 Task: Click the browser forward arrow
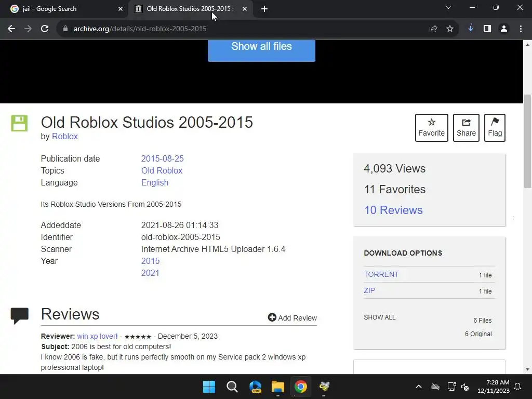coord(28,29)
